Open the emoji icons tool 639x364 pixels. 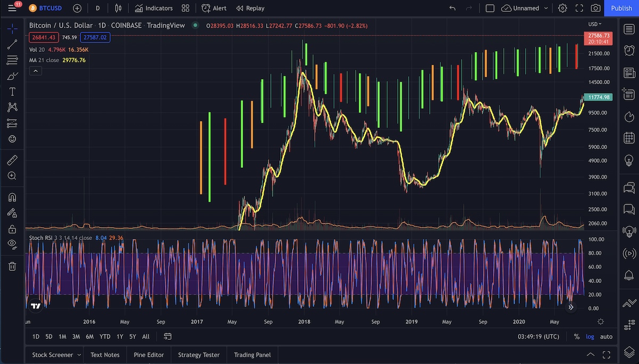(x=12, y=139)
